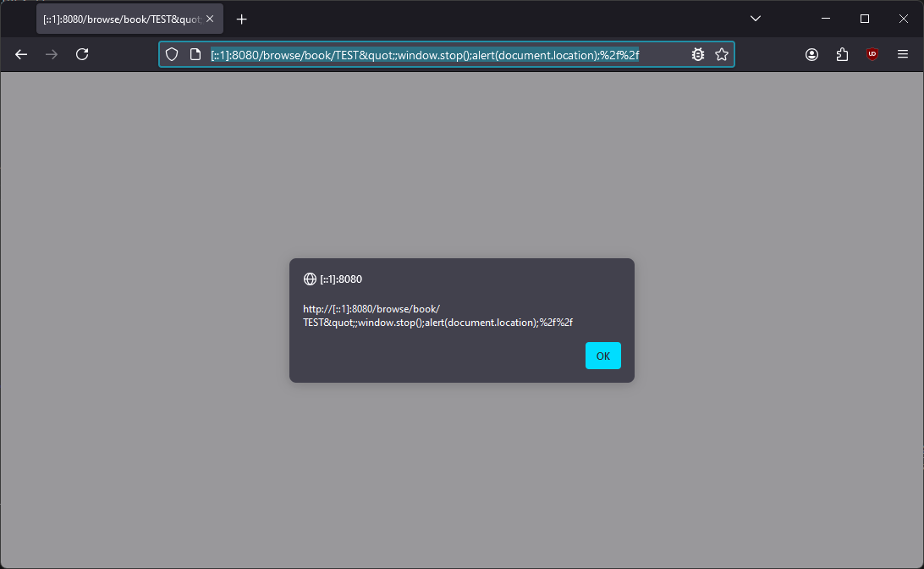Reload the current page
Image resolution: width=924 pixels, height=569 pixels.
82,54
